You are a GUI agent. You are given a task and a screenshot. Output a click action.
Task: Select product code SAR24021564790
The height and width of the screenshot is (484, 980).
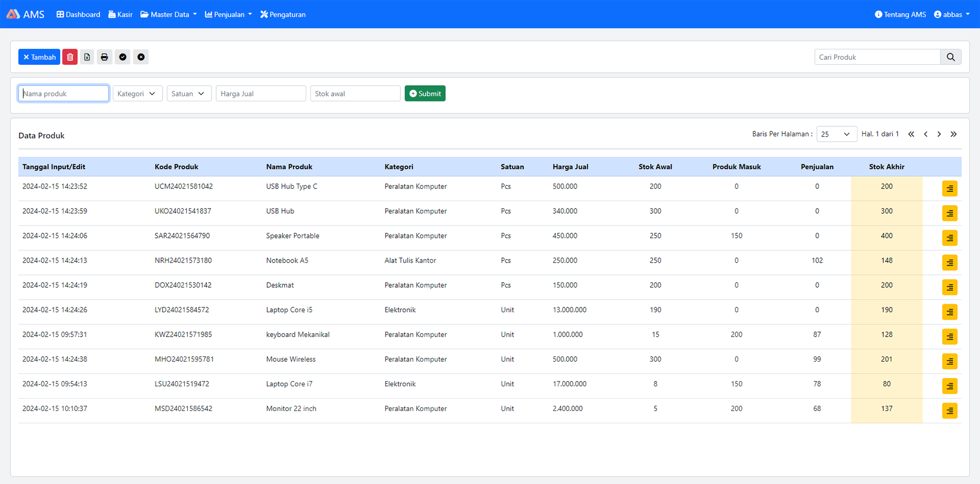(182, 236)
